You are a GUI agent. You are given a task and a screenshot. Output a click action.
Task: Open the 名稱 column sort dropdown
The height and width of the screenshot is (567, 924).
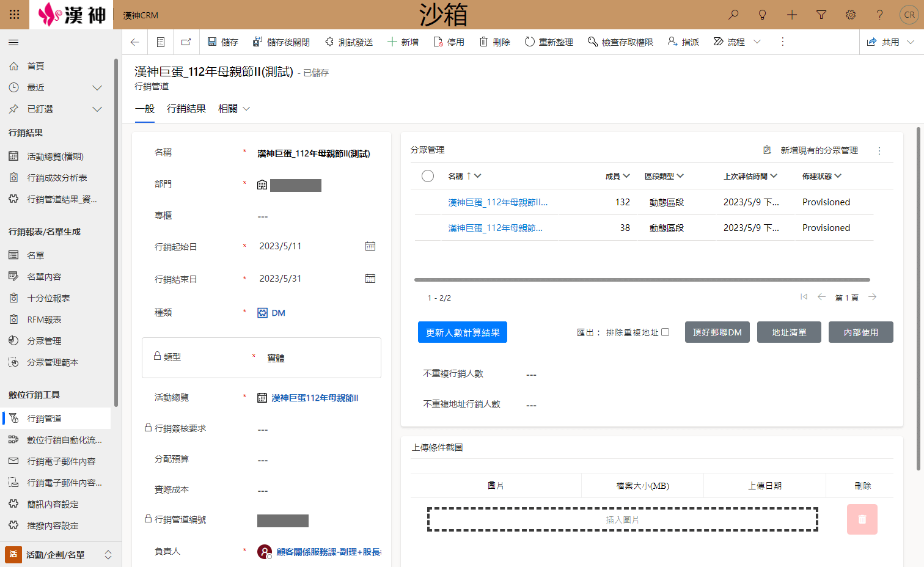tap(478, 176)
